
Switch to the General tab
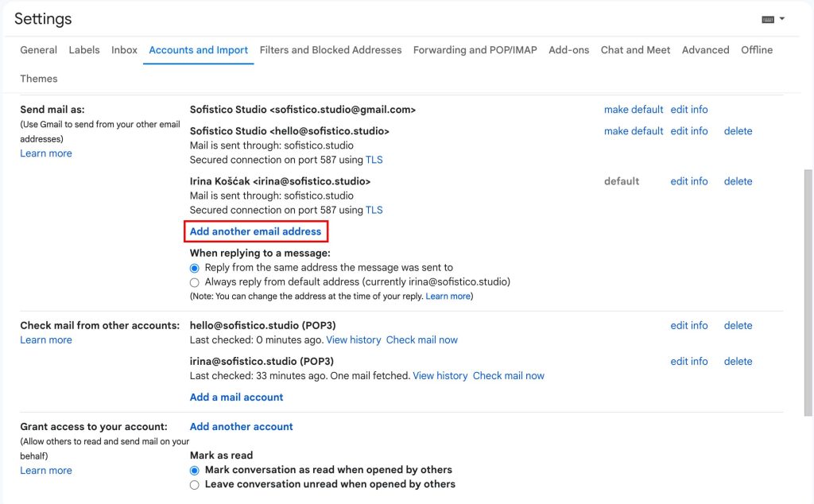coord(38,50)
